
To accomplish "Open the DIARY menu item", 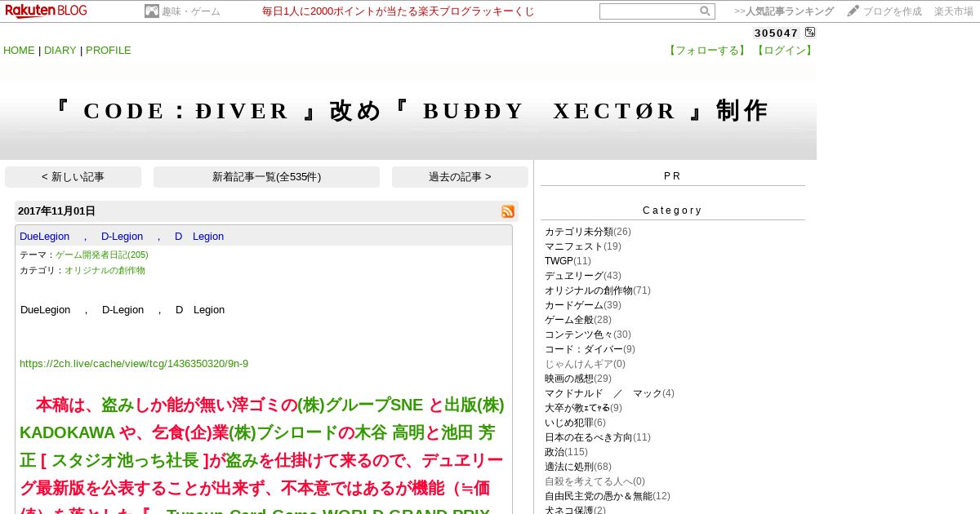I will (60, 50).
